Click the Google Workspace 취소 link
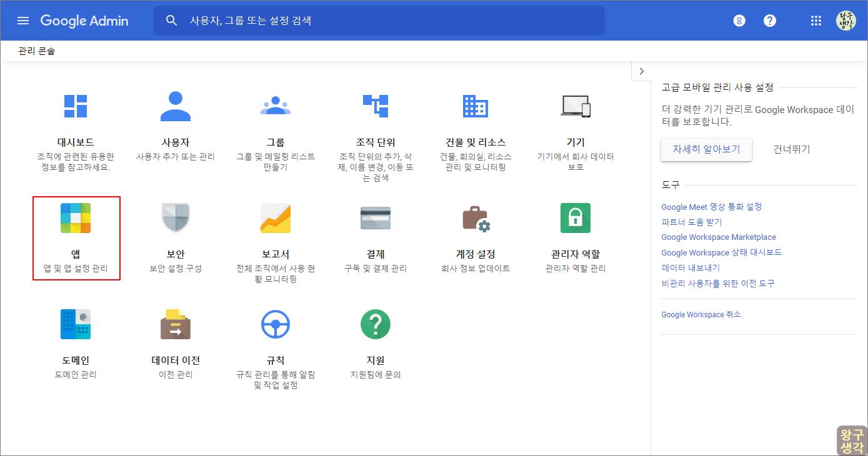 701,315
